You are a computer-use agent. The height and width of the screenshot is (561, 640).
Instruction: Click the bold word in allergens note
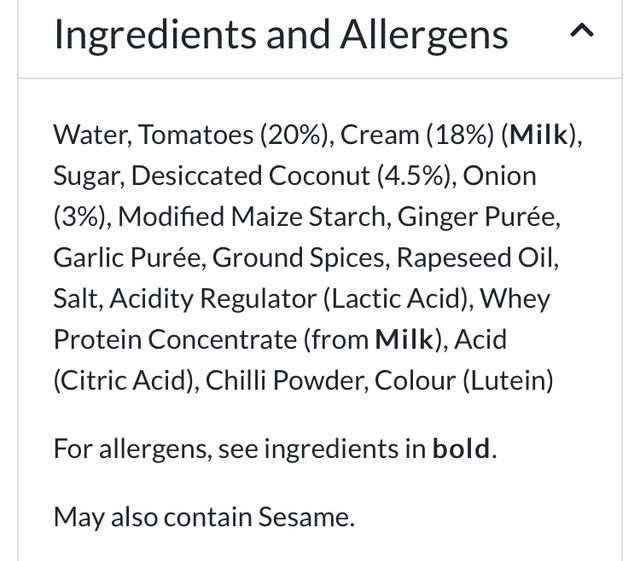461,449
